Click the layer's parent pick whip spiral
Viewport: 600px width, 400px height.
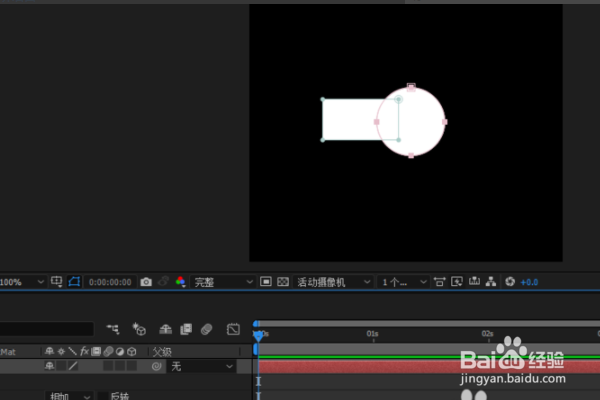pyautogui.click(x=156, y=366)
